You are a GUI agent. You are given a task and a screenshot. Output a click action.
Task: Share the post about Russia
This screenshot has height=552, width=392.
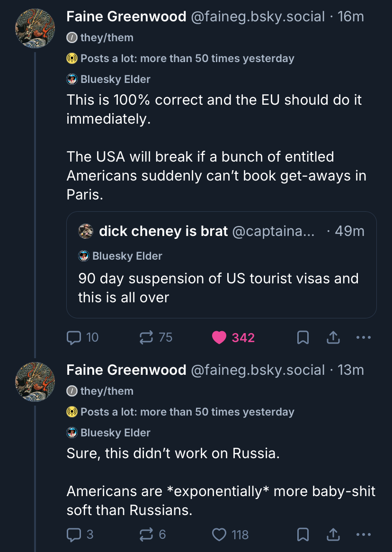(333, 534)
